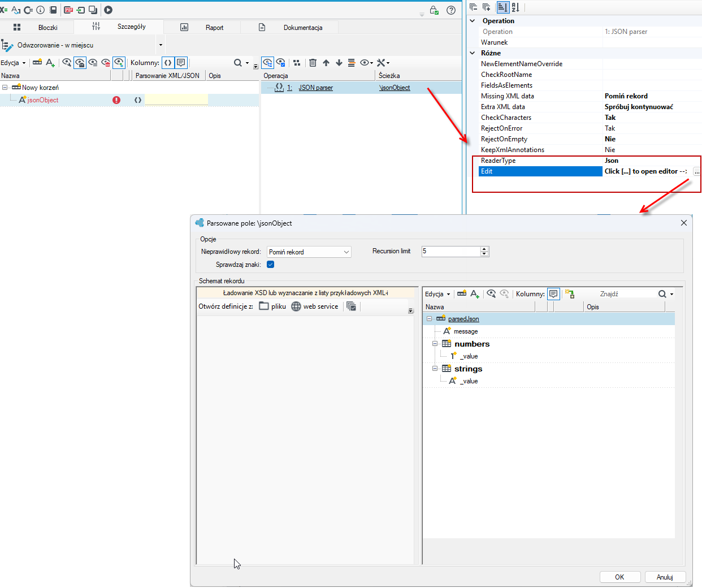Click the categorized sort icon in properties panel
The image size is (702, 588).
click(x=502, y=7)
